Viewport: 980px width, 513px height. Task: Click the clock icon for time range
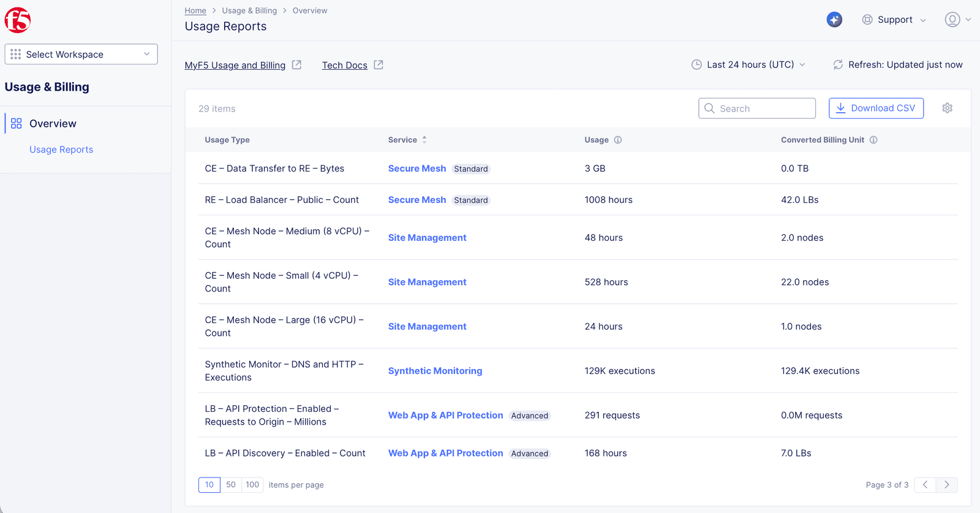pos(696,65)
